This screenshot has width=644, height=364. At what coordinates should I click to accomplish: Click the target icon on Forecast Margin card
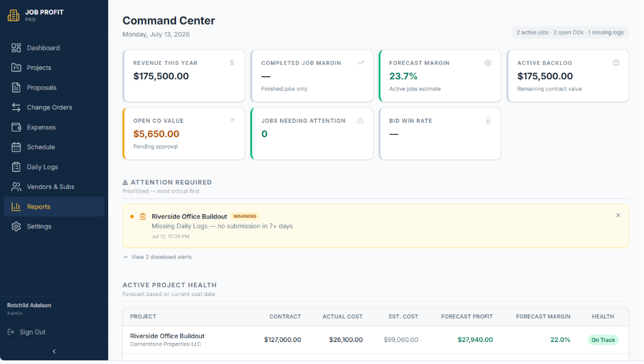point(488,62)
